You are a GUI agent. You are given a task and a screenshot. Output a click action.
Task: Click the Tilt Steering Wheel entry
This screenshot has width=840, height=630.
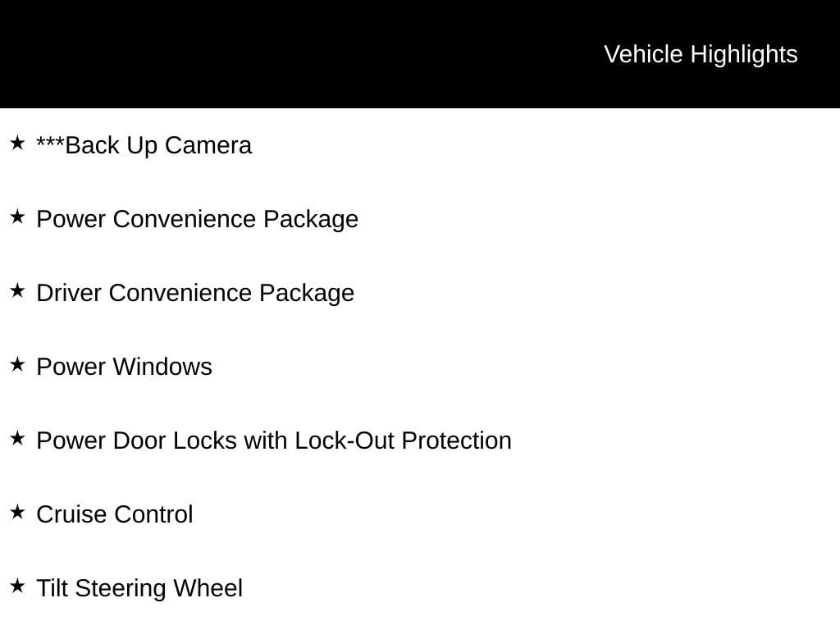139,589
